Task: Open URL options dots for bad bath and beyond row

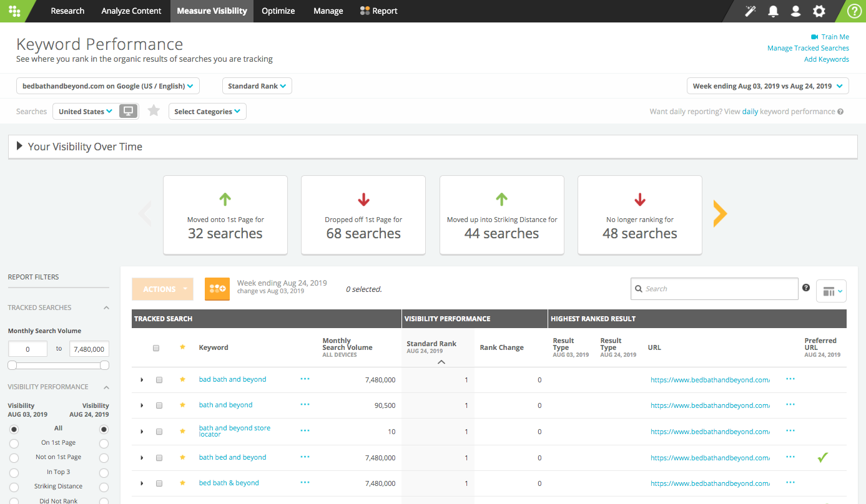Action: pyautogui.click(x=790, y=379)
